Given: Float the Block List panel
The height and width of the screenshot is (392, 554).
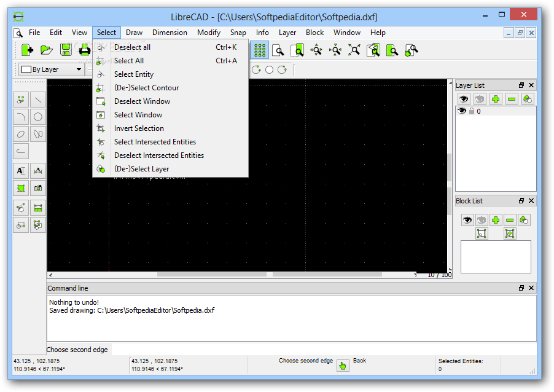Looking at the screenshot, I should 521,200.
